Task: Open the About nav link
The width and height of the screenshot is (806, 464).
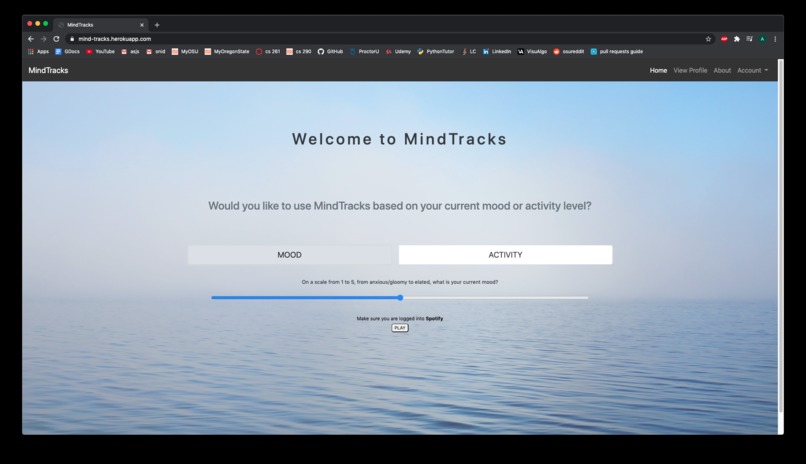Action: 722,70
